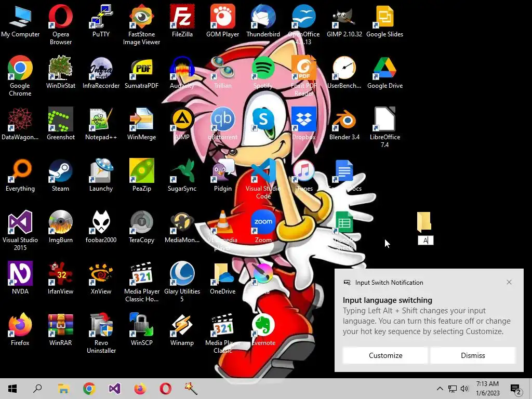Select the iTunes desktop icon
532x399 pixels.
point(303,170)
